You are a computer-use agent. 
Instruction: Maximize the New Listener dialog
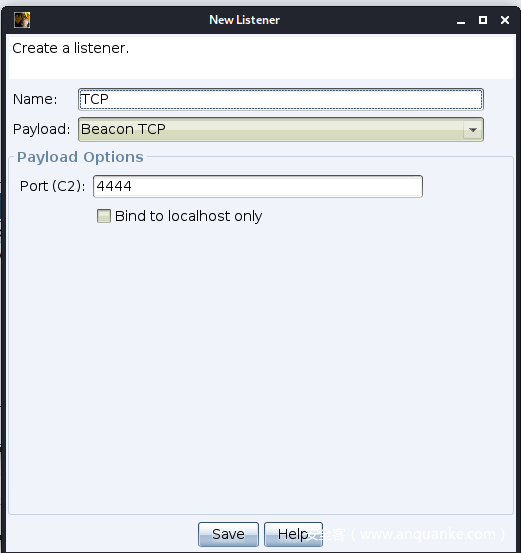coord(483,20)
